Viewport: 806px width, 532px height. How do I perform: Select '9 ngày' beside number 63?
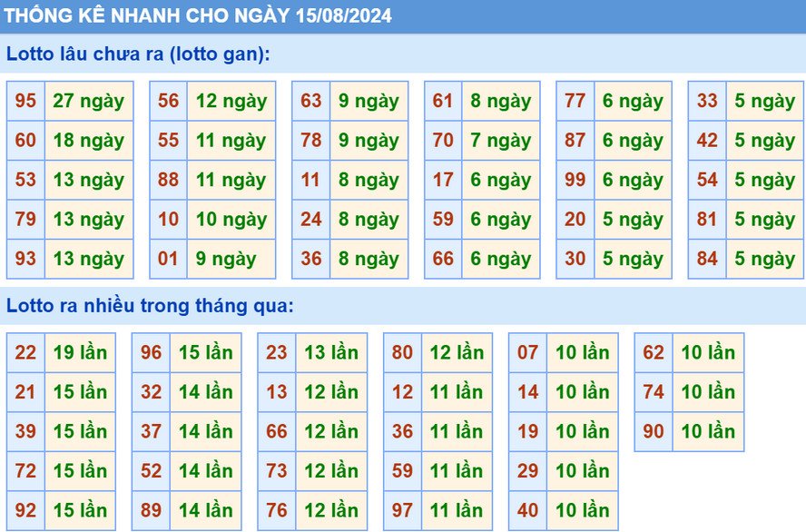[x=369, y=101]
